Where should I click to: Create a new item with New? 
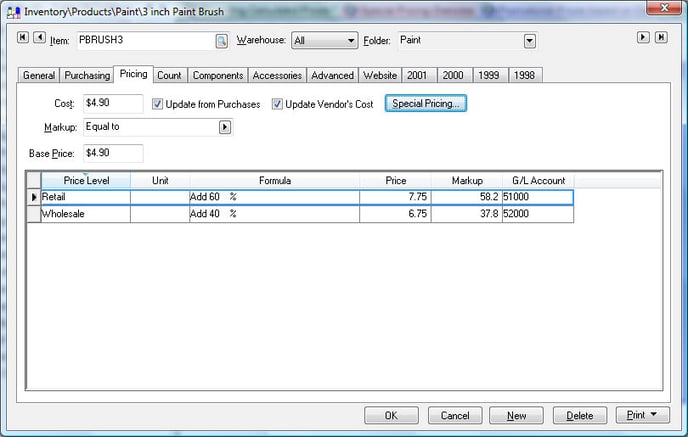point(516,415)
